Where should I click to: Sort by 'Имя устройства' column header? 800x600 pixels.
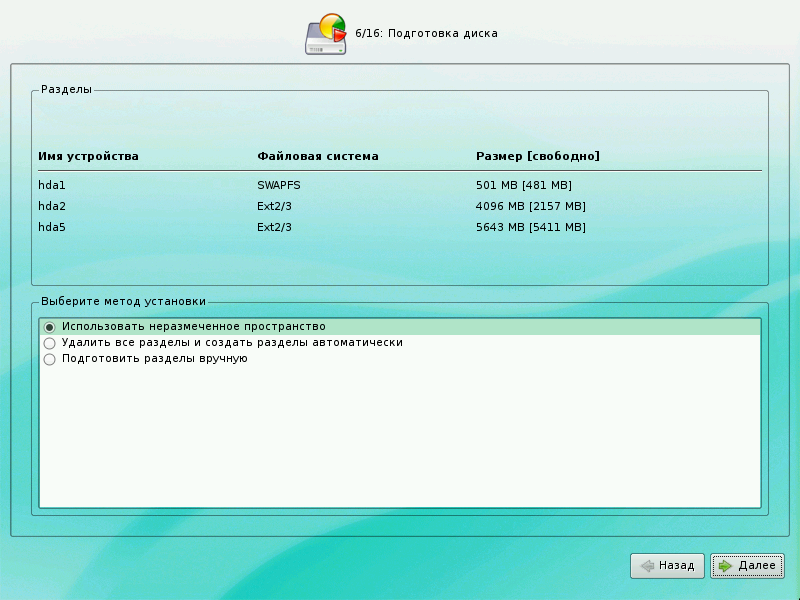coord(88,156)
